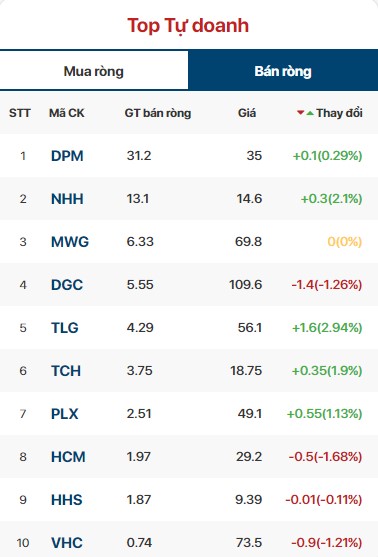Screen dimensions: 378x557
Task: Click the Top Tự doanh title
Action: (x=188, y=26)
